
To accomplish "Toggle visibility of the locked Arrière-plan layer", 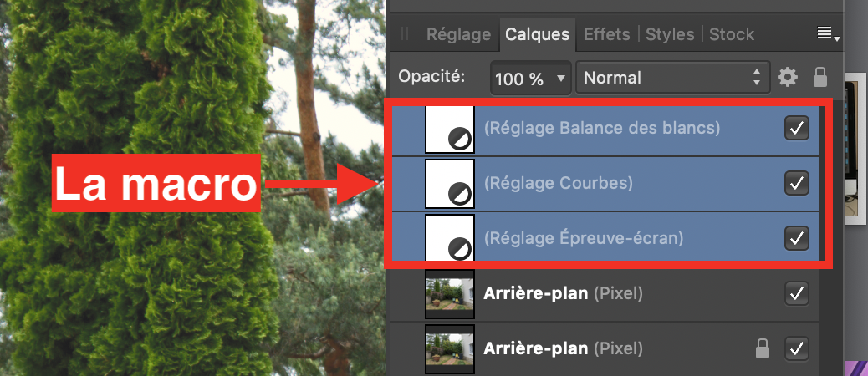I will coord(797,348).
